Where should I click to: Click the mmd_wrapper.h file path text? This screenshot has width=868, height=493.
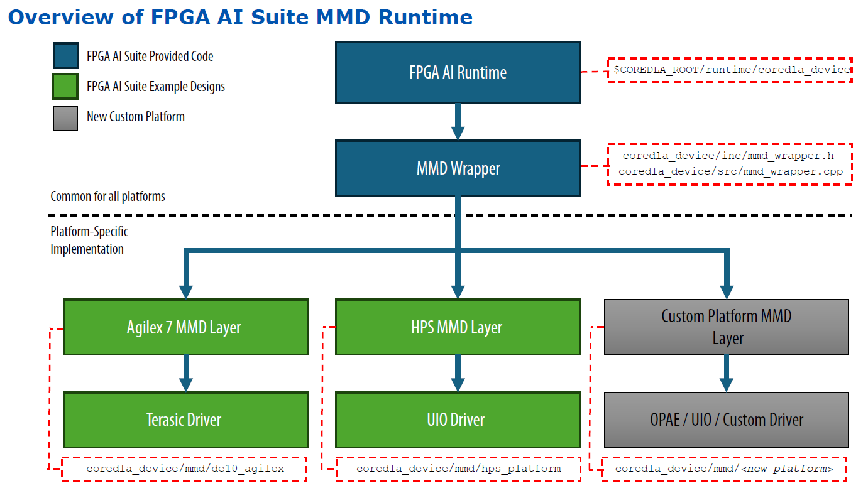coord(728,155)
